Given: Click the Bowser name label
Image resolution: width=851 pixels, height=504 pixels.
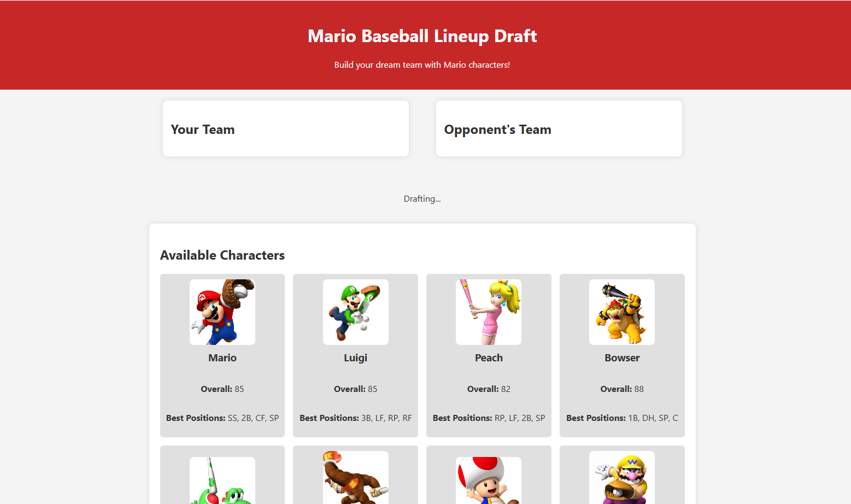Looking at the screenshot, I should (622, 358).
